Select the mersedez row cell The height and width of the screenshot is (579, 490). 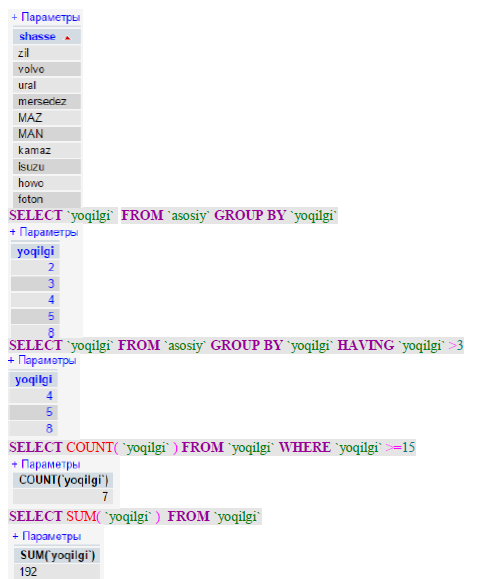pyautogui.click(x=47, y=102)
